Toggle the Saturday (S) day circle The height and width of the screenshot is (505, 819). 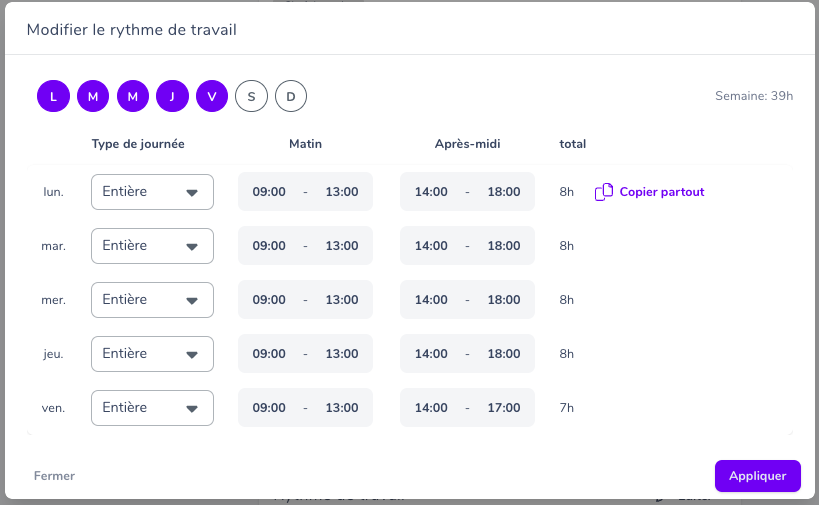tap(251, 96)
